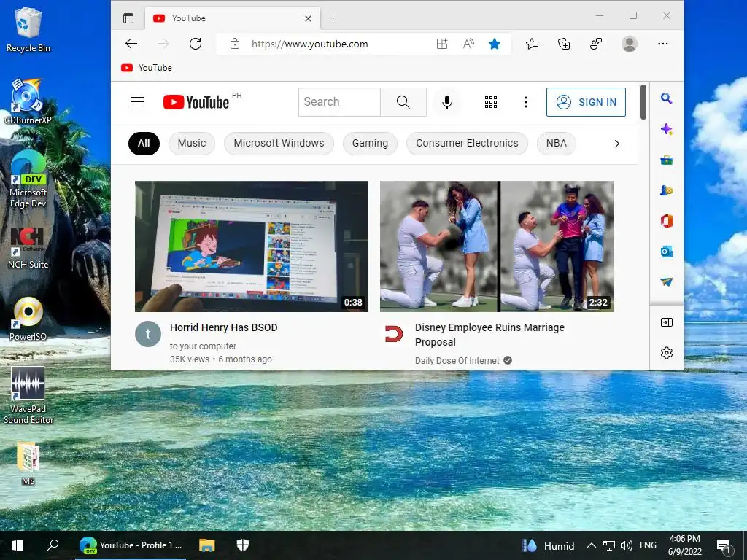Screen dimensions: 747x560
Task: Start voice search with the microphone icon
Action: pyautogui.click(x=447, y=102)
